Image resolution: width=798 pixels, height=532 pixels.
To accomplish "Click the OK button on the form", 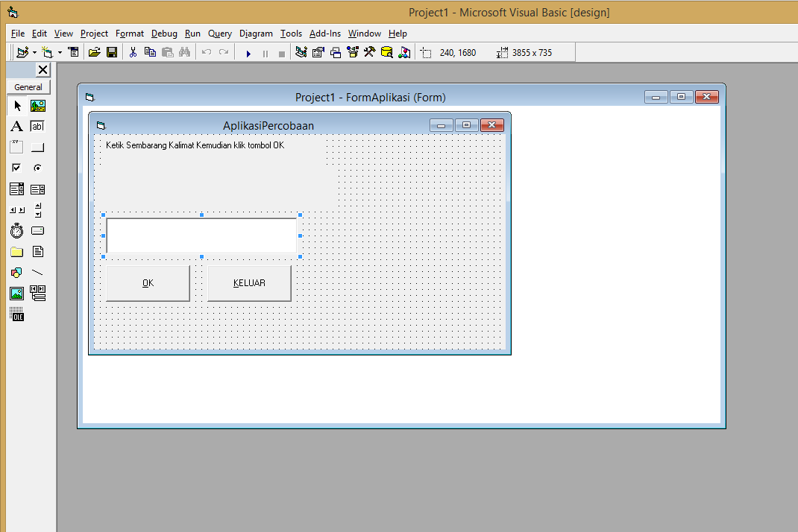I will [x=147, y=282].
